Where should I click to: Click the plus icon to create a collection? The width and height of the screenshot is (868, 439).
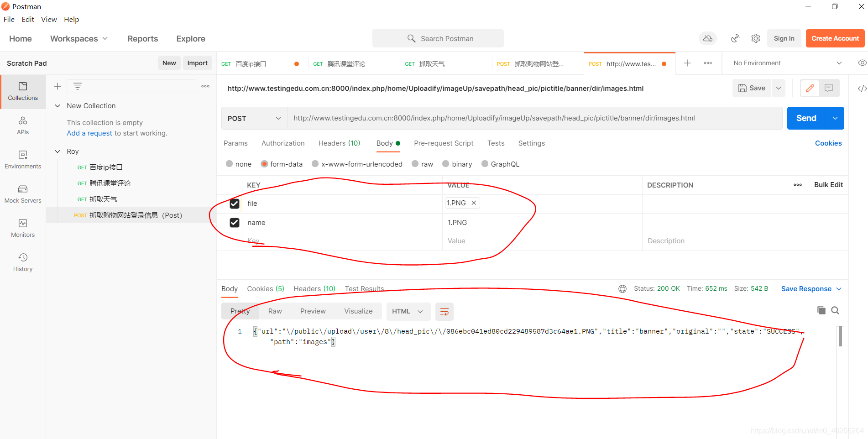pos(58,86)
